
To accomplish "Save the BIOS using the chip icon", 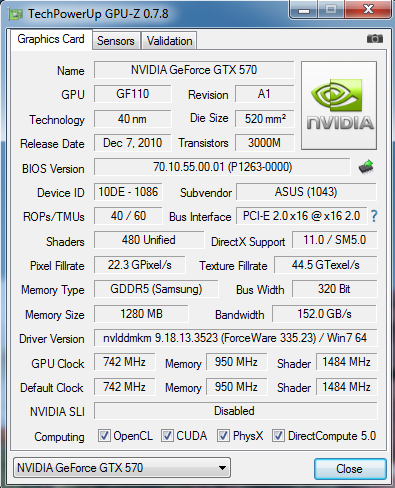I will 366,167.
